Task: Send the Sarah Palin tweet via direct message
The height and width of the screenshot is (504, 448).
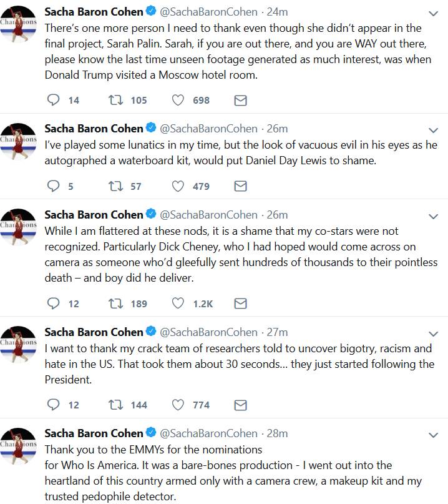Action: point(240,100)
